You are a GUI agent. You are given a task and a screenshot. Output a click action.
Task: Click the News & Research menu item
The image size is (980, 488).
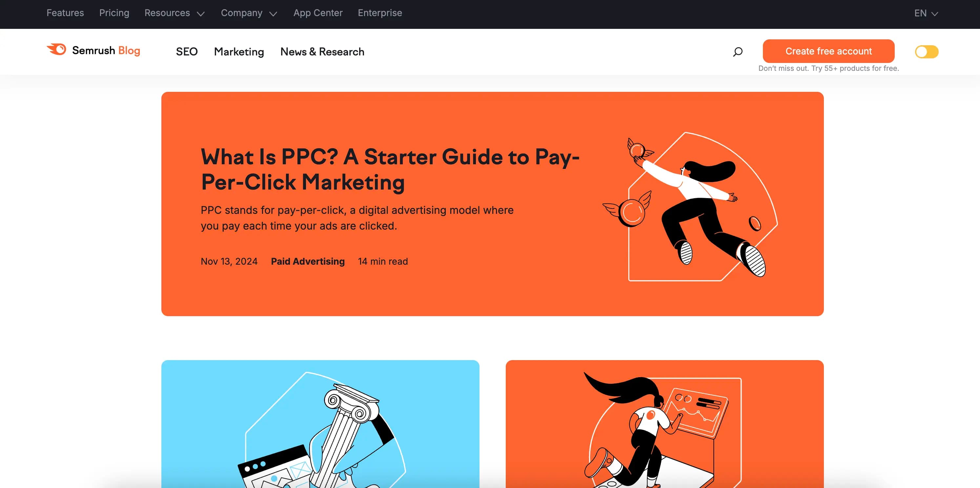(322, 52)
